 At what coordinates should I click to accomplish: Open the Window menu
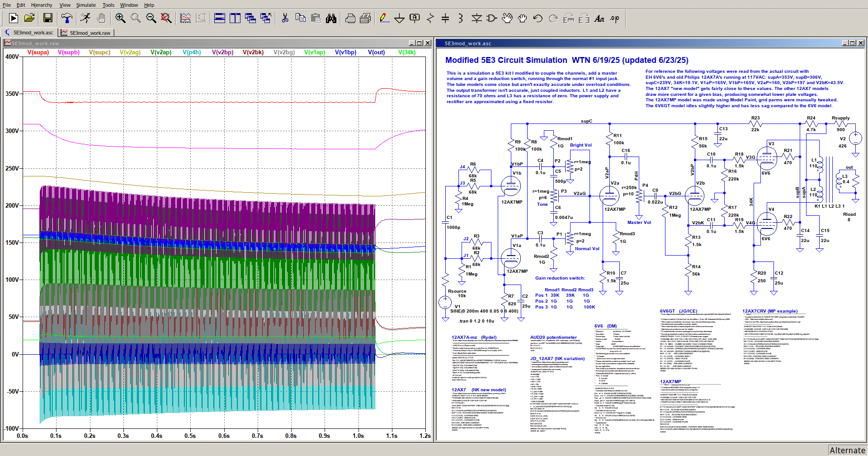click(x=129, y=5)
